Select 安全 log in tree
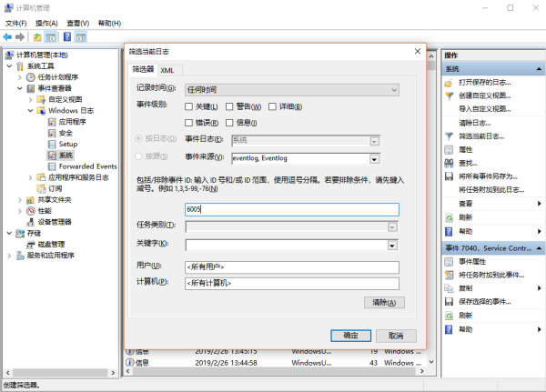Screen dimensions: 546x392 coord(66,133)
